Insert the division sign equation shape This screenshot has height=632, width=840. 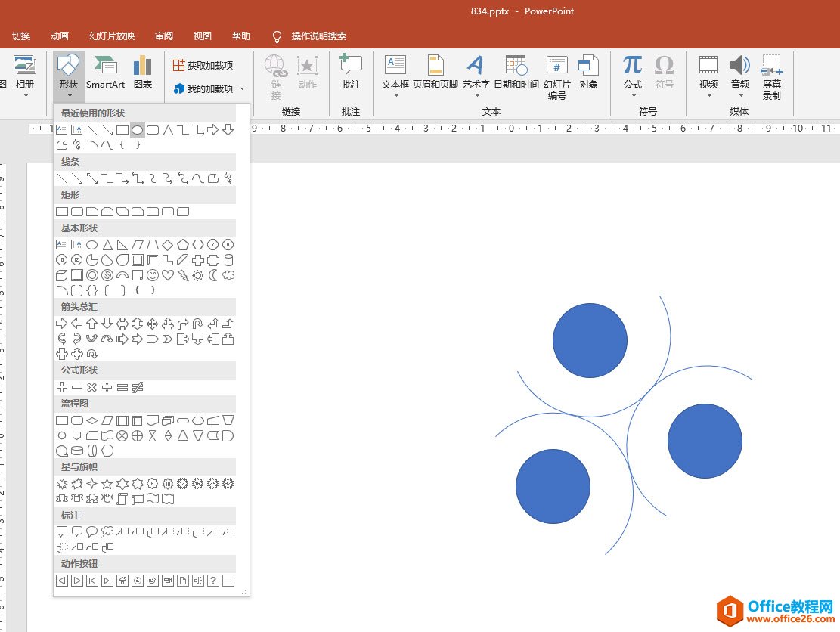click(x=107, y=387)
